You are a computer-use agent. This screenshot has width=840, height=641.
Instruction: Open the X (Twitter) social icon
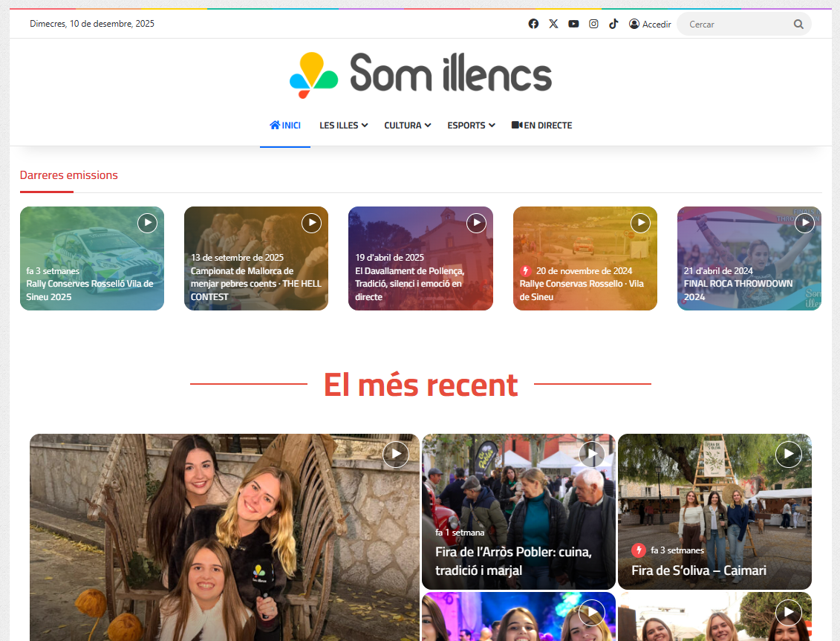pos(553,24)
